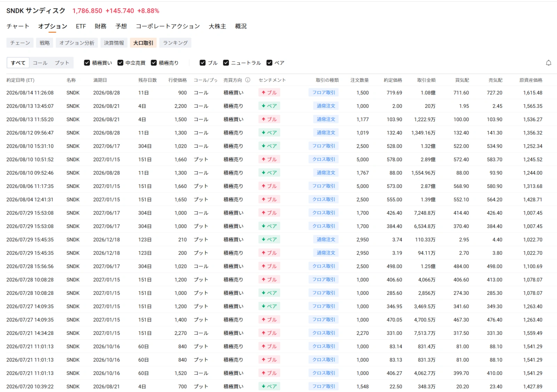Toggle the 中立売買 checkbox
Viewport: 557px width, 392px height.
(x=120, y=63)
